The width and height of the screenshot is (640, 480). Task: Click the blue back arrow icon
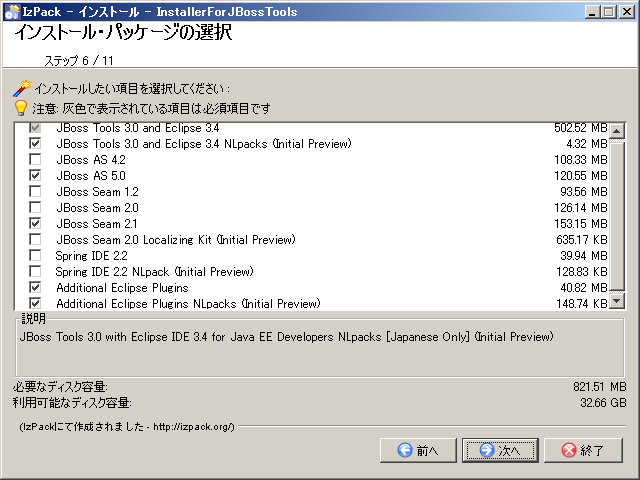[x=404, y=450]
